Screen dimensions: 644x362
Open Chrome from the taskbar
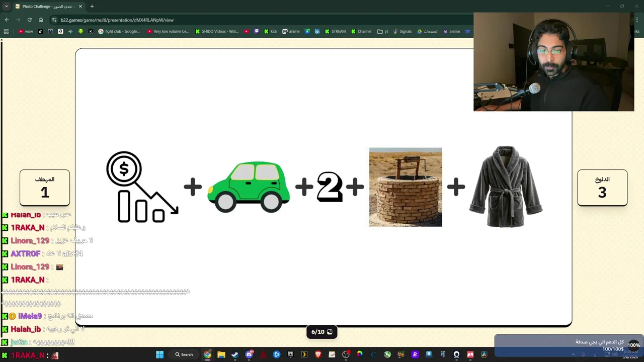coord(207,354)
